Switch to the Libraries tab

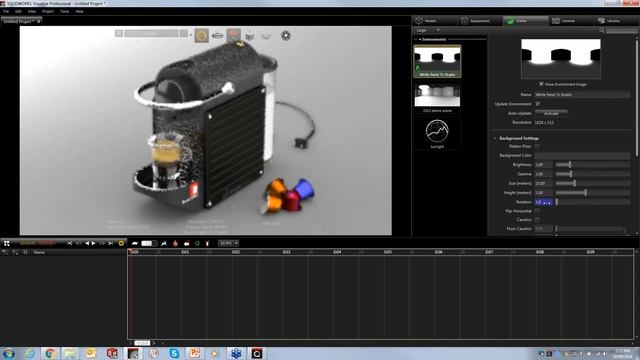[x=616, y=20]
